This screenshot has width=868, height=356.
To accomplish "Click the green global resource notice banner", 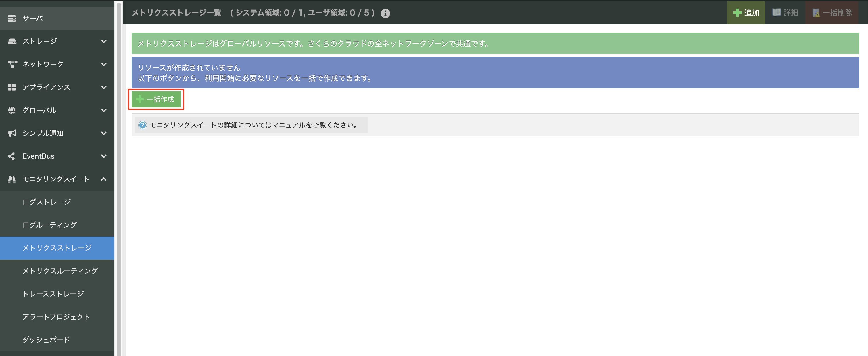I will click(495, 43).
